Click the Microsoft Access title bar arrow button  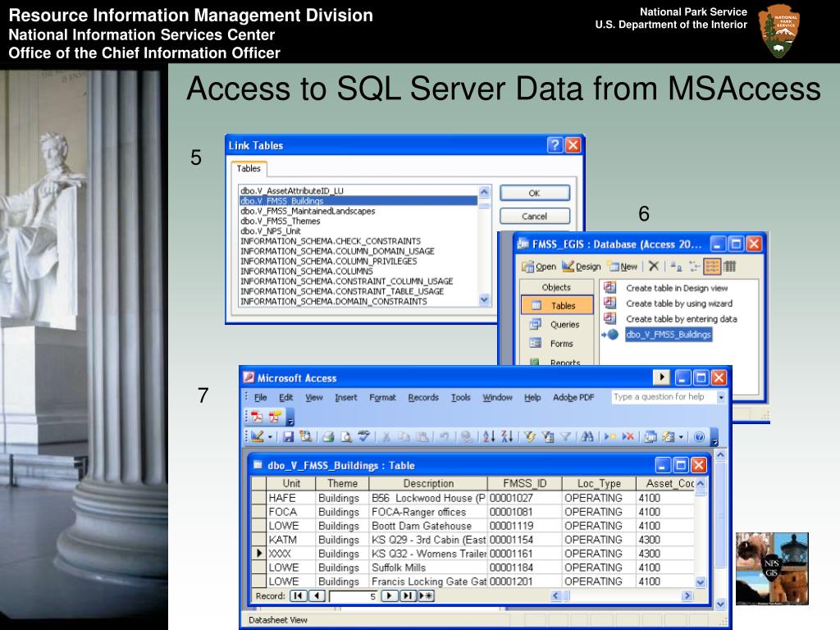click(662, 377)
